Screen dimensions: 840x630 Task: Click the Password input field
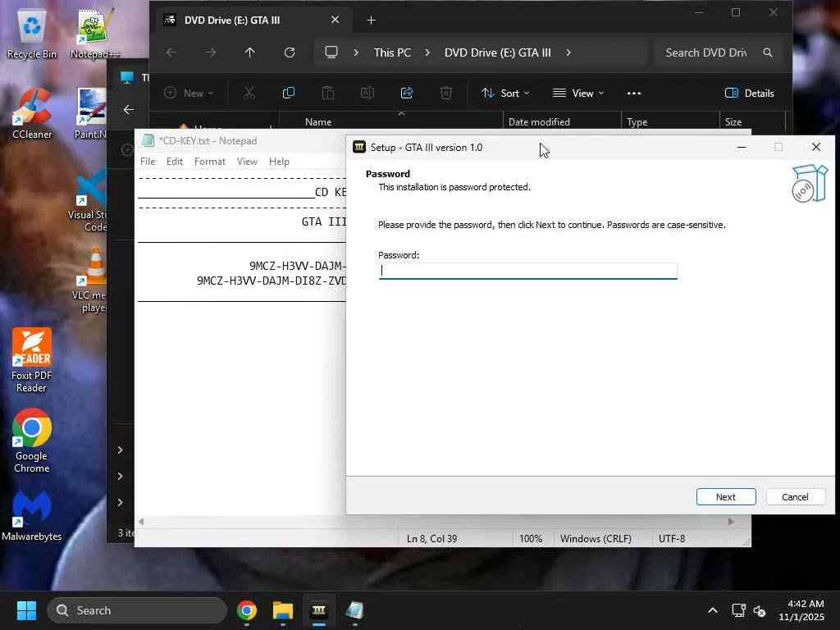[x=527, y=271]
